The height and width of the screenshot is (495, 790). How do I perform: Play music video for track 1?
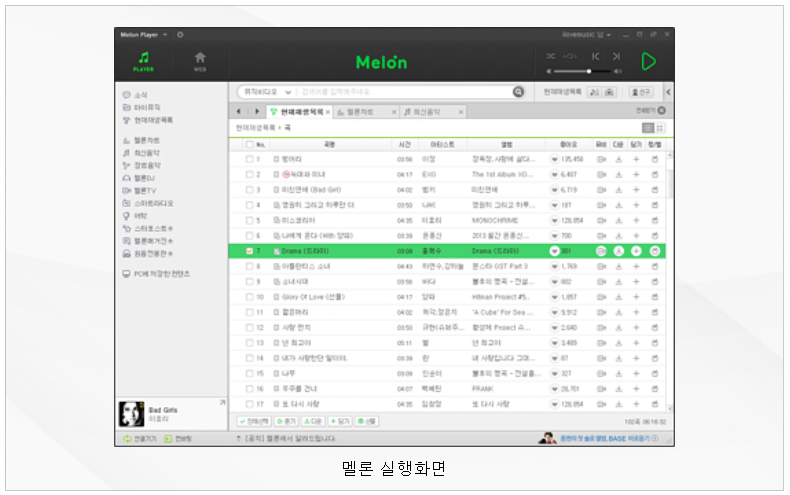click(x=601, y=159)
